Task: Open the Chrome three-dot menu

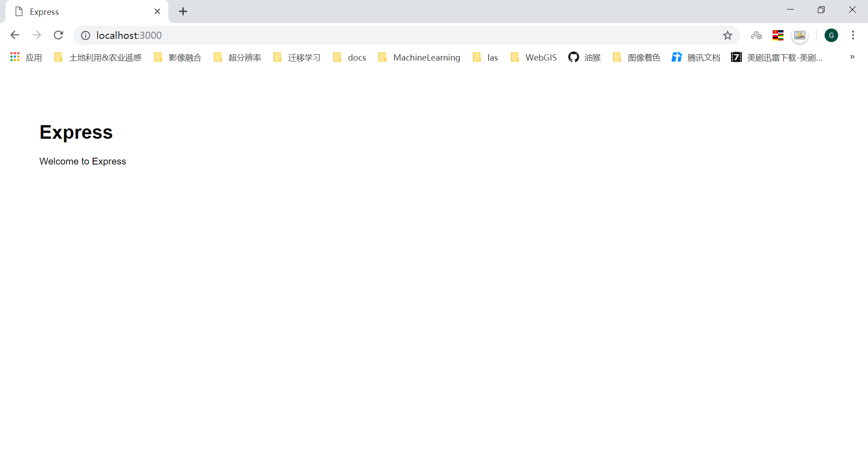Action: (854, 35)
